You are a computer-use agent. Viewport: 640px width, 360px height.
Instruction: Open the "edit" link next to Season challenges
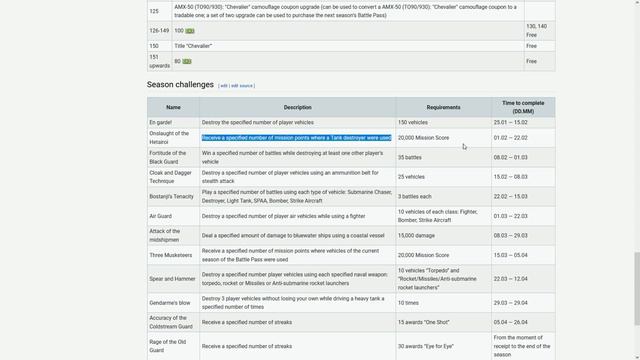[x=224, y=86]
